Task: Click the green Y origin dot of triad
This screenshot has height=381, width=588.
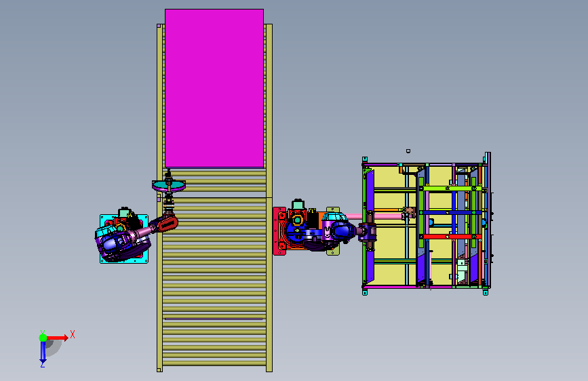Action: pos(43,338)
